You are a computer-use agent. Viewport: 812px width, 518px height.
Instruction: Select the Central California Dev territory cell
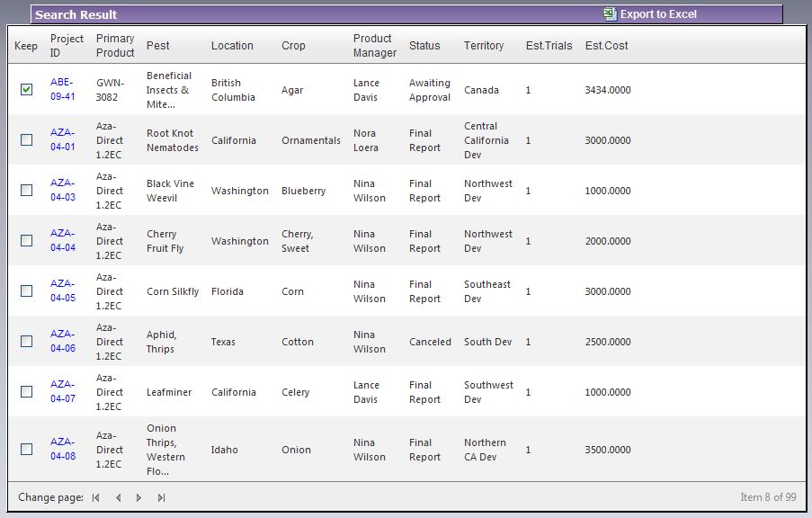(x=486, y=140)
